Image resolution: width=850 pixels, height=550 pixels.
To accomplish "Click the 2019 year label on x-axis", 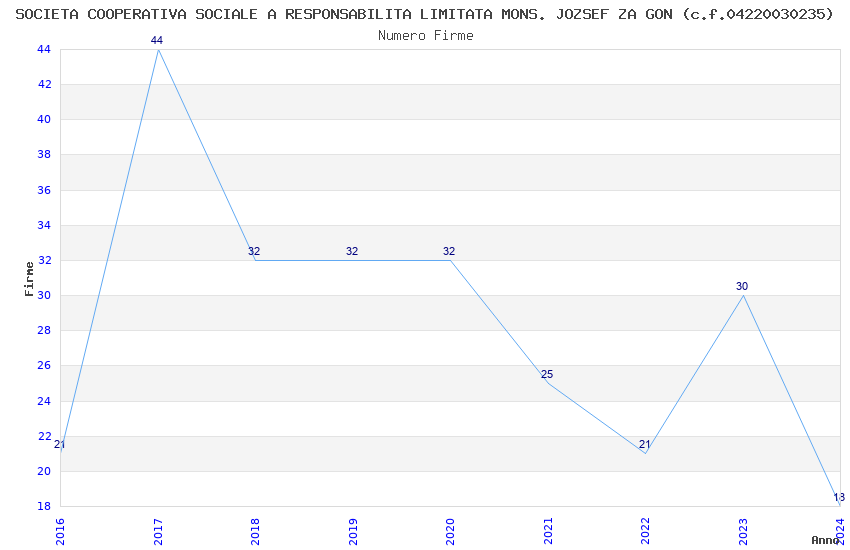I will 353,531.
